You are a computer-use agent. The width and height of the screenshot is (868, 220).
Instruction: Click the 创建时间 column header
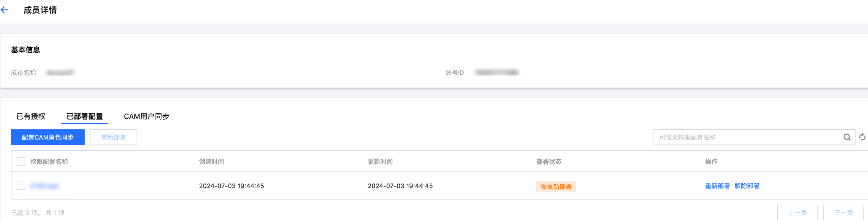coord(211,162)
